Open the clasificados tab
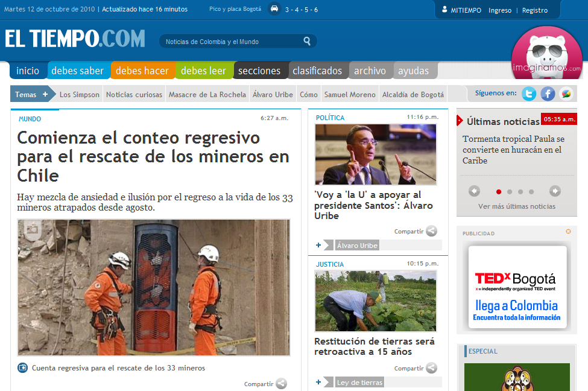Screen dimensions: 588x391 pos(317,71)
